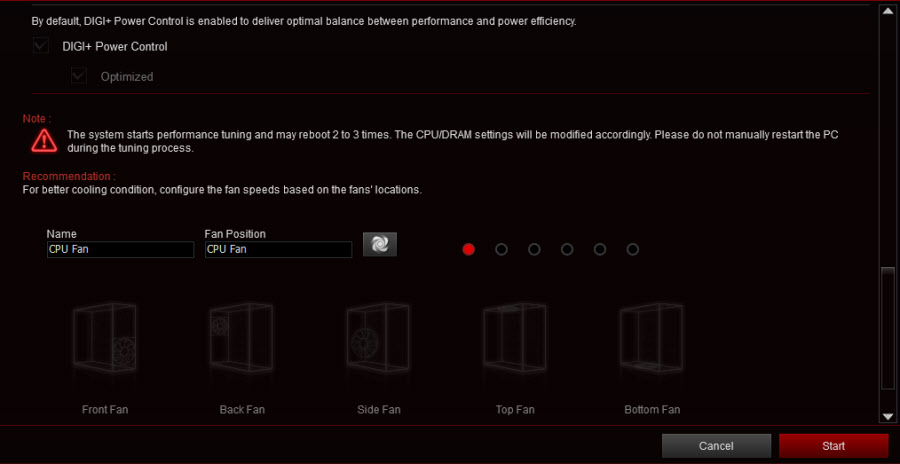Screen dimensions: 900x464
Task: Select the Front Fan case illustration
Action: [105, 339]
